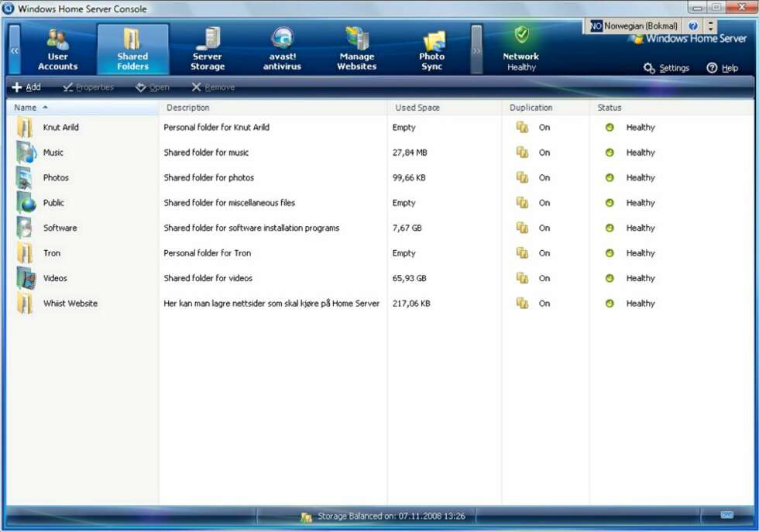Select the Software folder icon
Image resolution: width=759 pixels, height=532 pixels.
coord(25,228)
